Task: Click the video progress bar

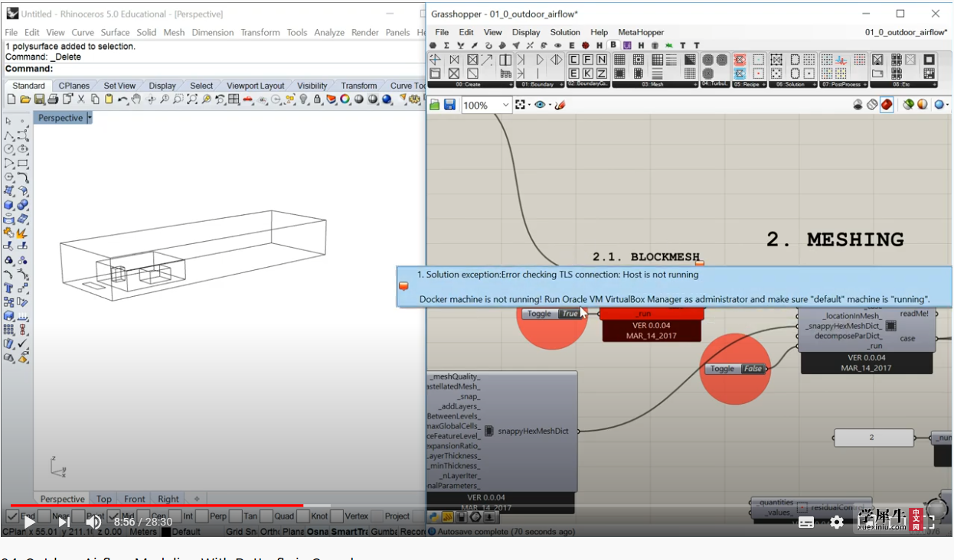Action: coord(476,506)
